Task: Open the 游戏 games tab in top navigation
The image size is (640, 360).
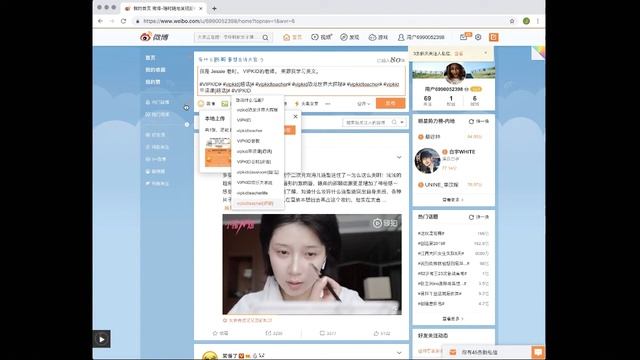Action: [x=378, y=37]
